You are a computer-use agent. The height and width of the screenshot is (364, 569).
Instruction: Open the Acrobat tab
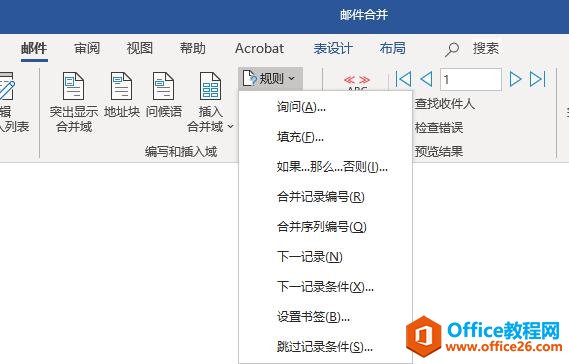[259, 48]
